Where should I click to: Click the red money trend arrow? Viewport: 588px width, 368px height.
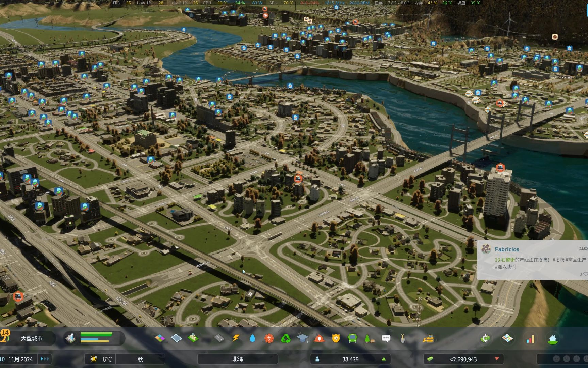(497, 359)
